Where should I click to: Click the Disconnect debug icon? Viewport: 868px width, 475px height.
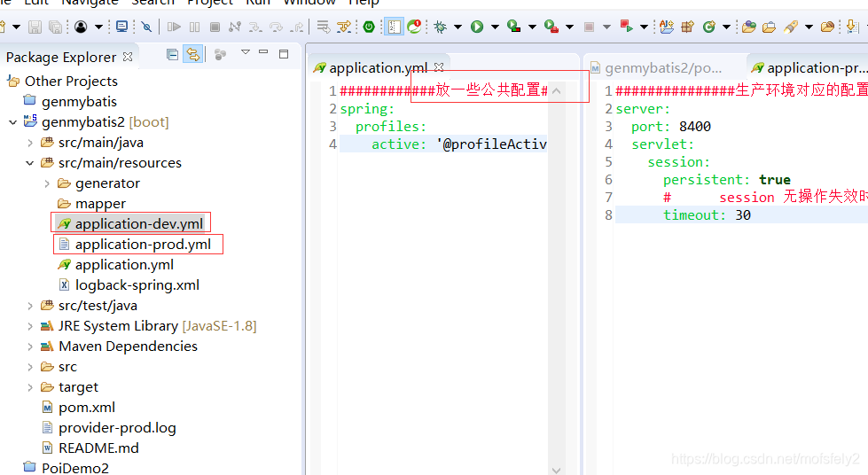click(235, 27)
